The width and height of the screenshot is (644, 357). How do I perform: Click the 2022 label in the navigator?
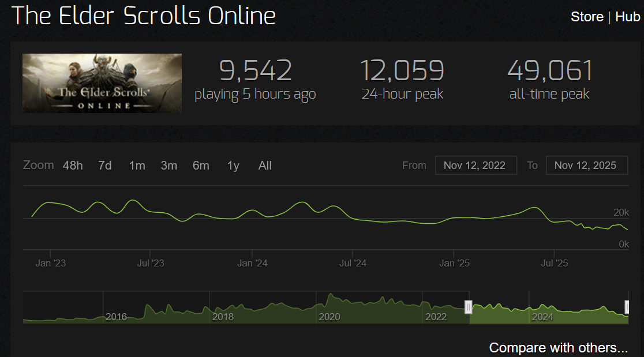(436, 317)
